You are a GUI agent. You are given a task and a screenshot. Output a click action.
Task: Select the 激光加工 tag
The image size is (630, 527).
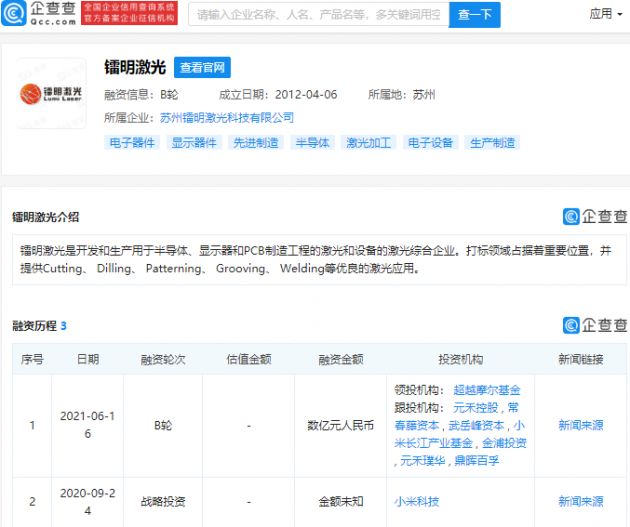pos(366,143)
